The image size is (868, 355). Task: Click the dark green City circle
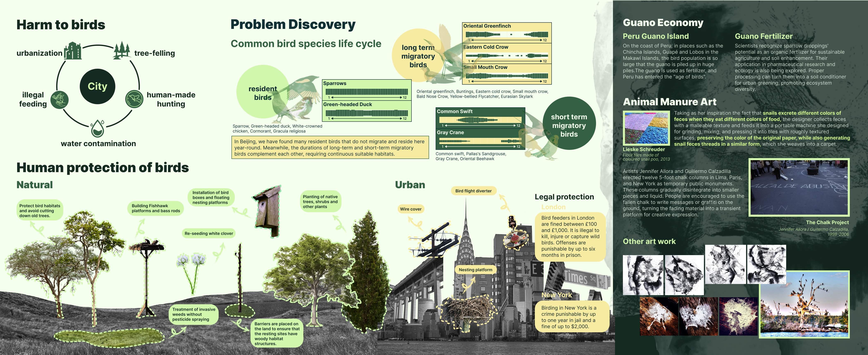97,86
